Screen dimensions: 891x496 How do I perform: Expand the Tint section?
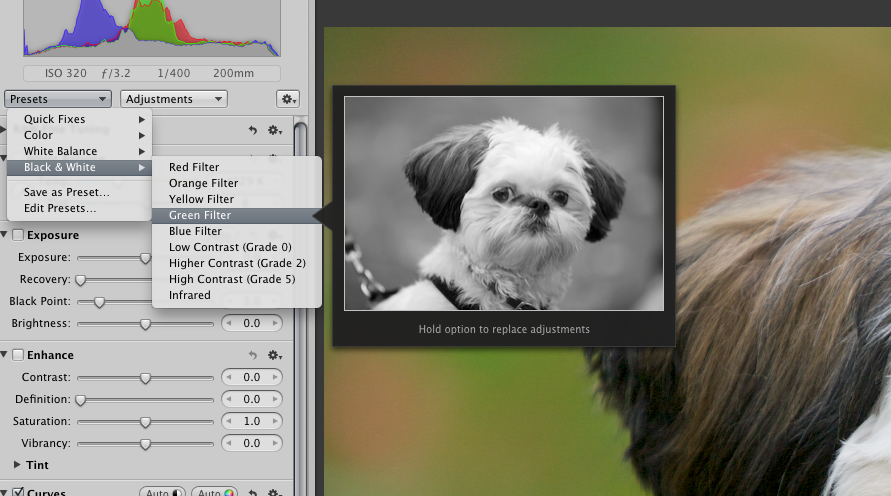17,464
